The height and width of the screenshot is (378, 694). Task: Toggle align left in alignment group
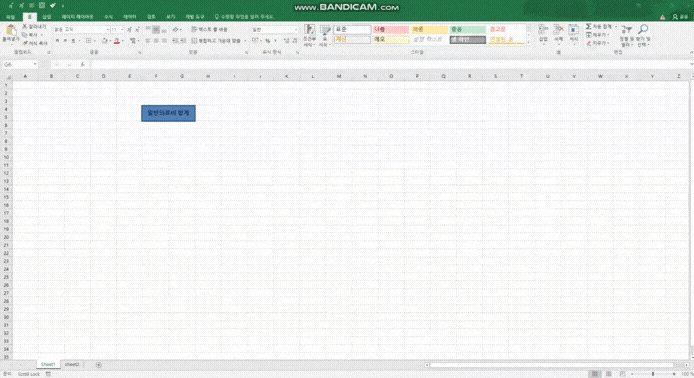coord(148,41)
